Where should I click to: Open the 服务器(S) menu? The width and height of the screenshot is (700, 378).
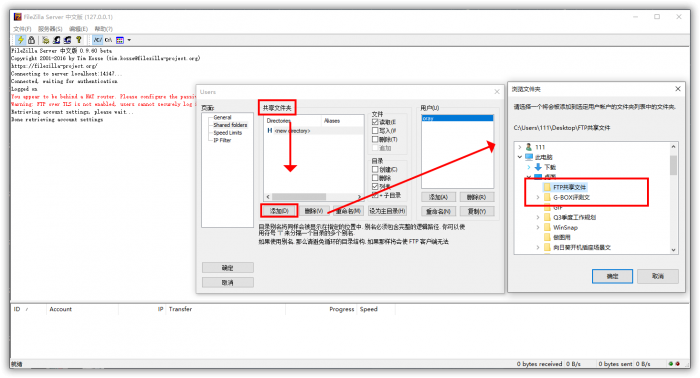(x=50, y=29)
